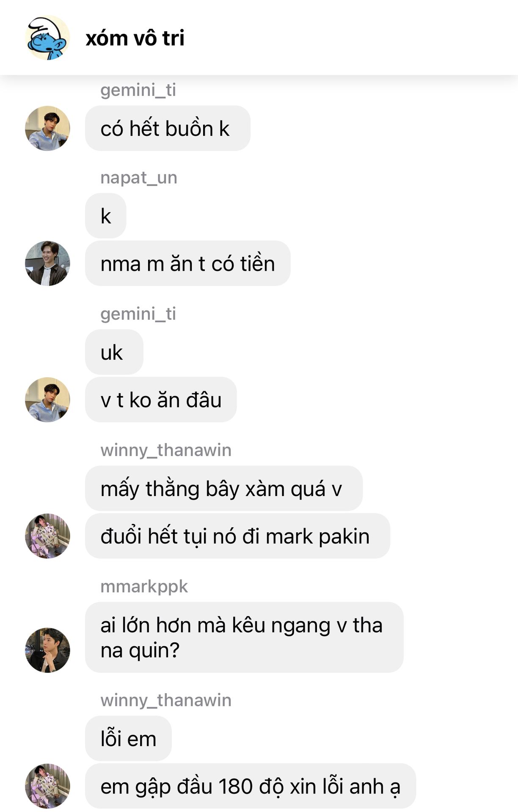
Task: Select message mấy thằng bây xàm quá v
Action: click(x=224, y=488)
